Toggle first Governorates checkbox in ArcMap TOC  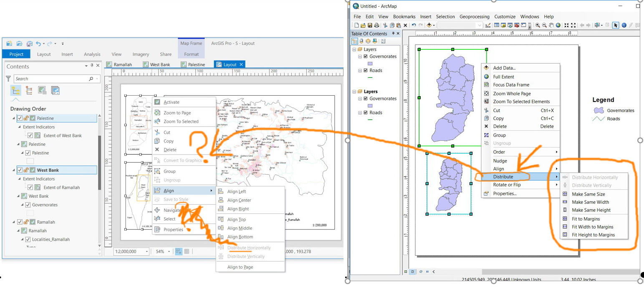coord(366,56)
